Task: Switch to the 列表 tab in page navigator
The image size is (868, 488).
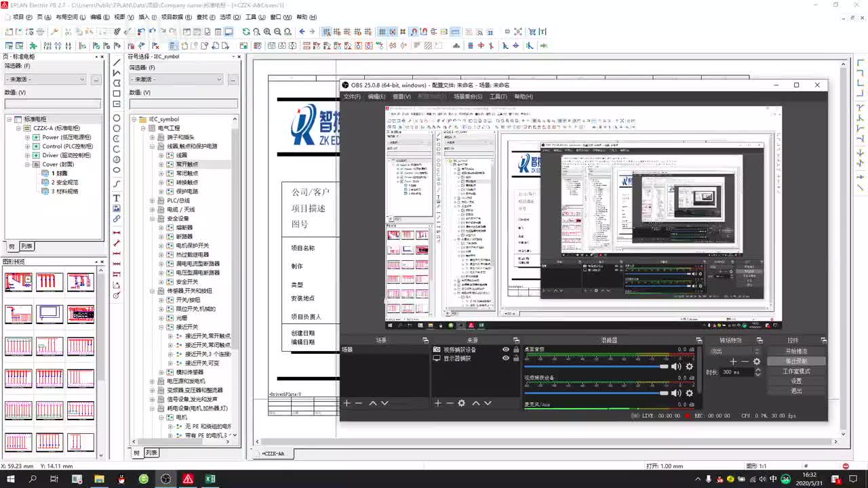Action: tap(26, 247)
